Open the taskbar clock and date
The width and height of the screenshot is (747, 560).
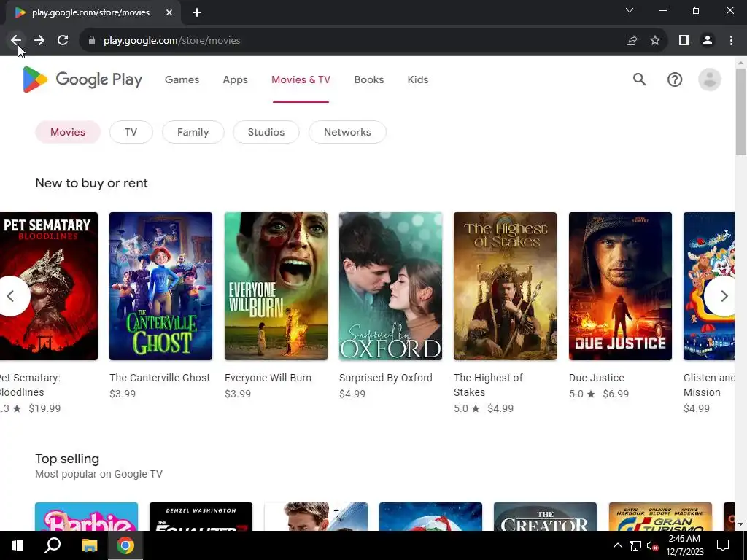coord(684,545)
